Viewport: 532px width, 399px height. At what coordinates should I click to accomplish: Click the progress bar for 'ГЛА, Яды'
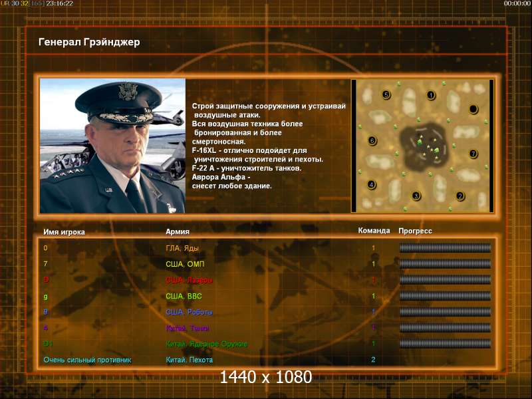445,247
